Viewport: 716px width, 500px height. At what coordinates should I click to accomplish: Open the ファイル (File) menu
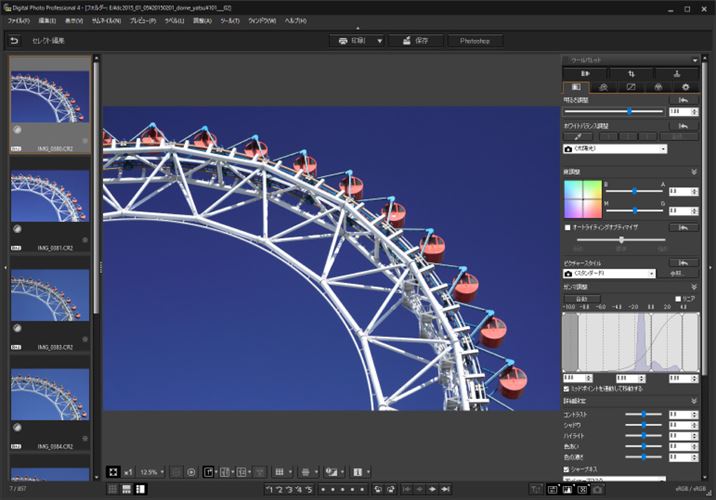point(19,21)
